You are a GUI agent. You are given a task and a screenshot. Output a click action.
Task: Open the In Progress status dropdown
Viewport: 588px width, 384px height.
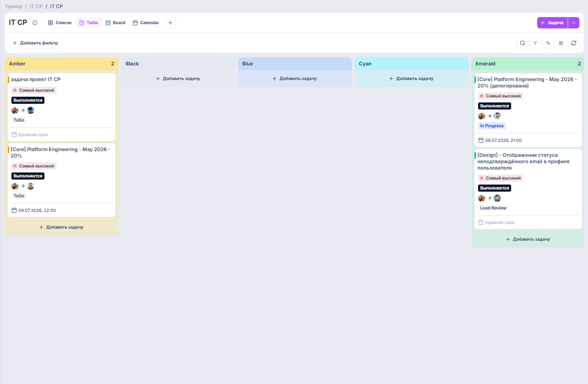492,126
